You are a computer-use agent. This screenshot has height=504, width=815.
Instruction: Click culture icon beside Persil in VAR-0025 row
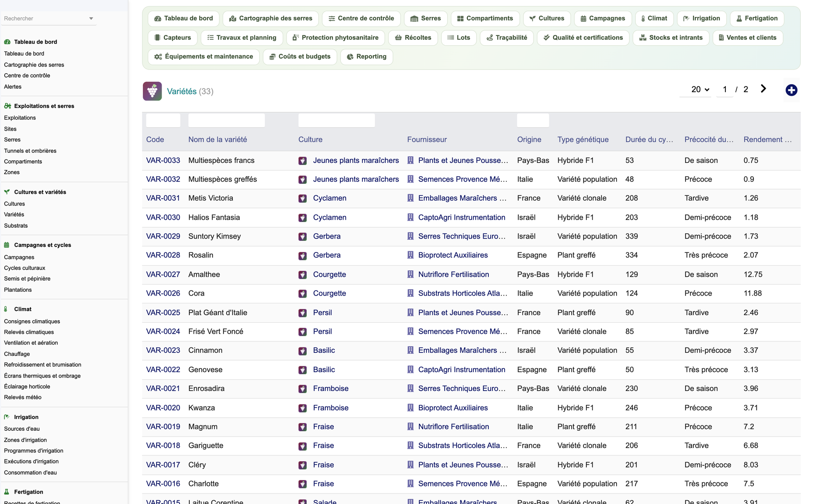pos(302,313)
